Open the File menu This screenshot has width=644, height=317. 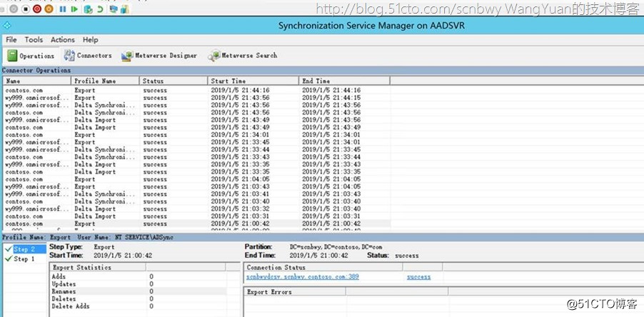click(x=11, y=40)
